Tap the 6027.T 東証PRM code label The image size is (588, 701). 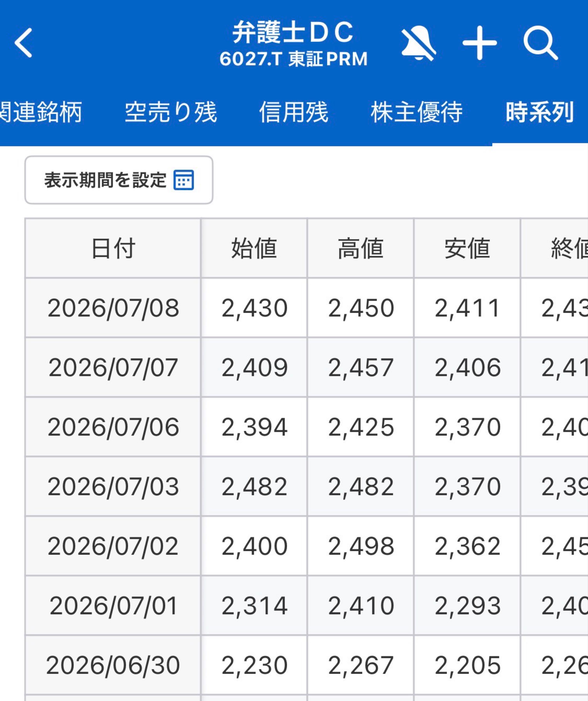pos(293,59)
